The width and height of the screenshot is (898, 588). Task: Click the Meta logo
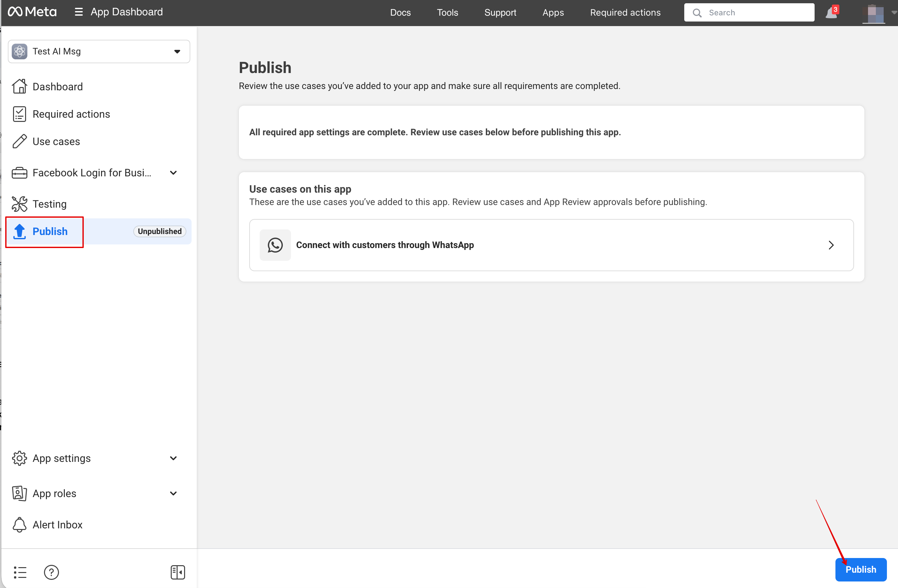click(32, 12)
